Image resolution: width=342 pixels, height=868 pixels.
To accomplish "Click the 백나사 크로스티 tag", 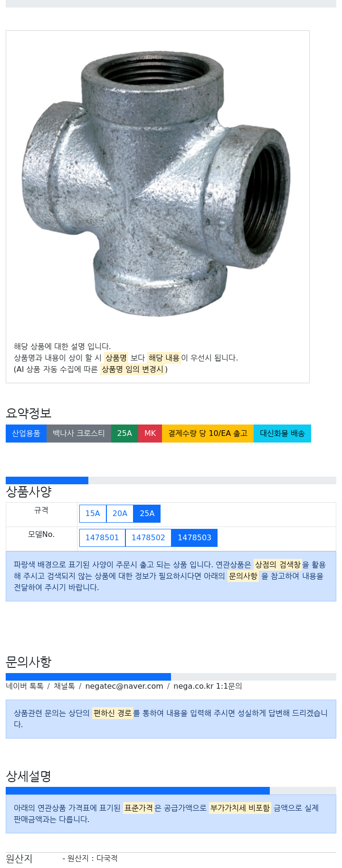I will (x=79, y=434).
